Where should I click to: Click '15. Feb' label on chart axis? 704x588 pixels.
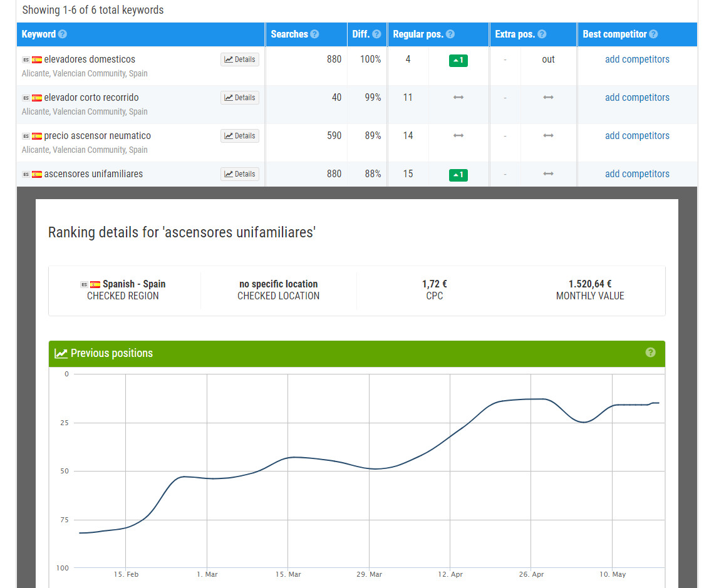click(126, 574)
